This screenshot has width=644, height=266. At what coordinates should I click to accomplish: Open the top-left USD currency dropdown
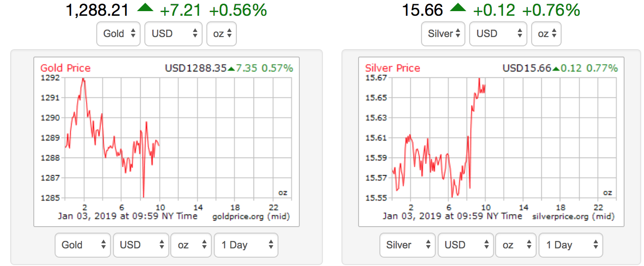(173, 34)
